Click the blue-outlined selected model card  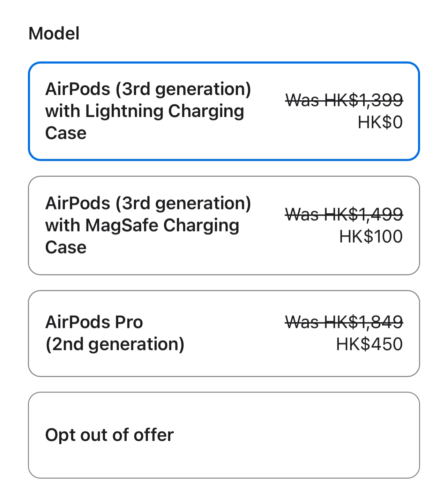tap(224, 111)
